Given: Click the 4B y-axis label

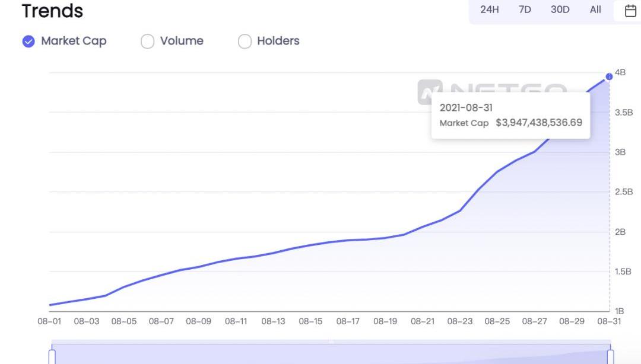Looking at the screenshot, I should pos(620,72).
